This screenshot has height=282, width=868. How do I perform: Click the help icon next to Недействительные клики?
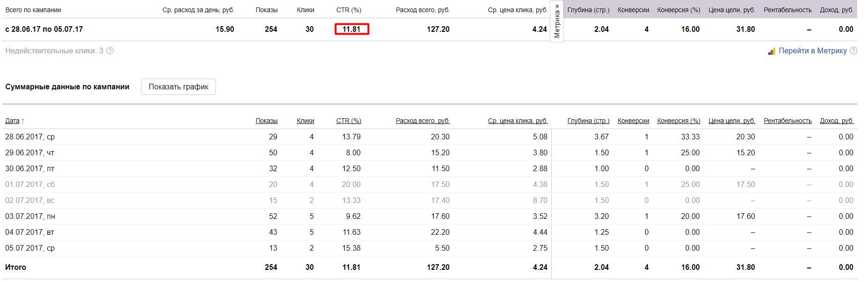110,51
